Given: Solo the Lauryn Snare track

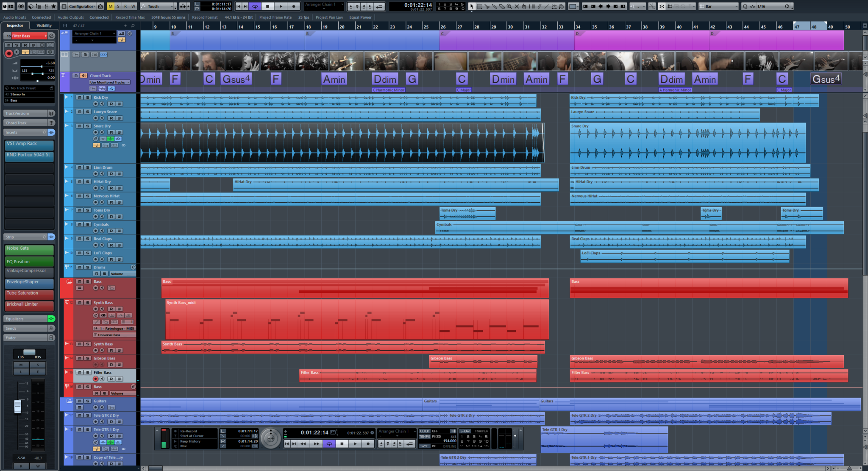Looking at the screenshot, I should point(87,111).
